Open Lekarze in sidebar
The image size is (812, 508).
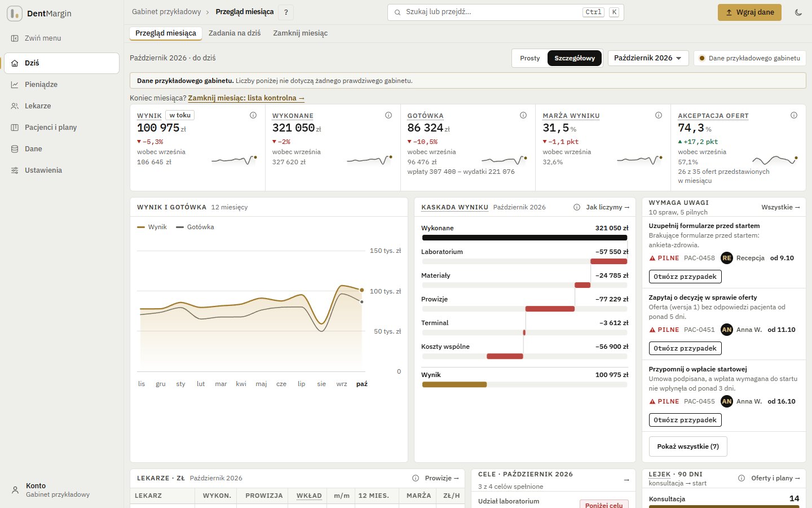coord(62,106)
